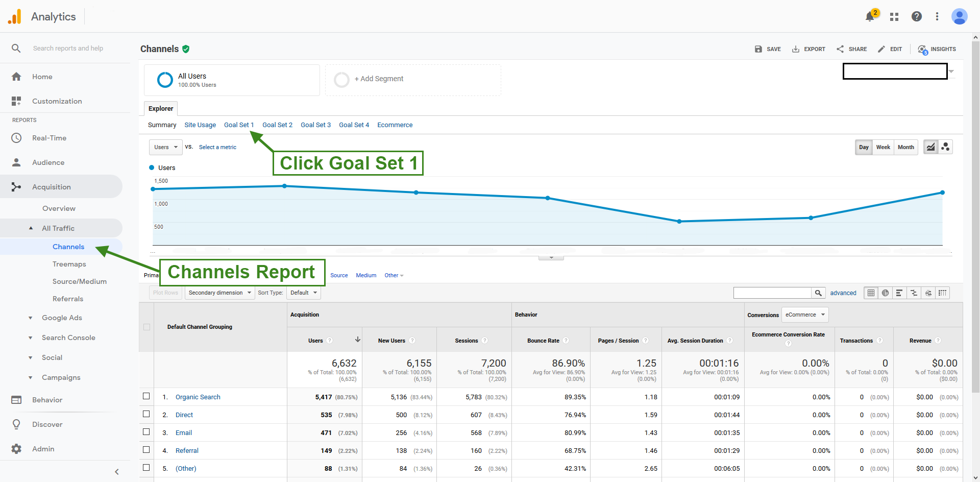Click the search magnifier beside table filter
This screenshot has width=980, height=482.
point(818,293)
